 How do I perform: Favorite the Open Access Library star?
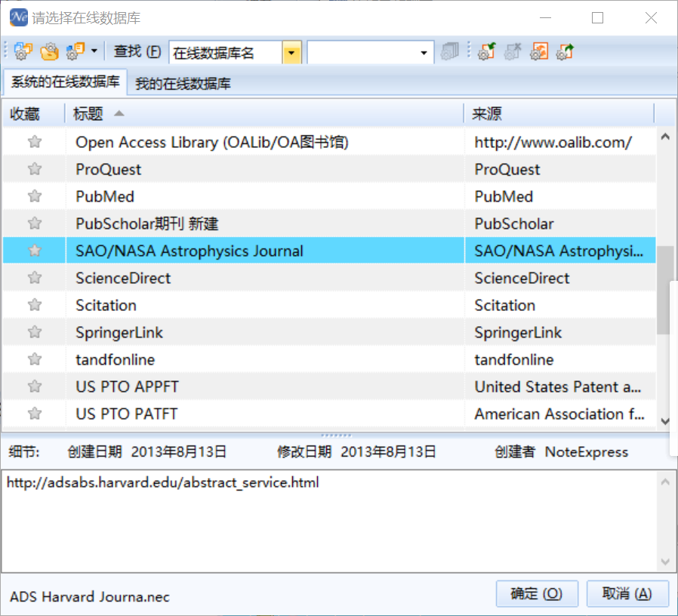coord(35,142)
